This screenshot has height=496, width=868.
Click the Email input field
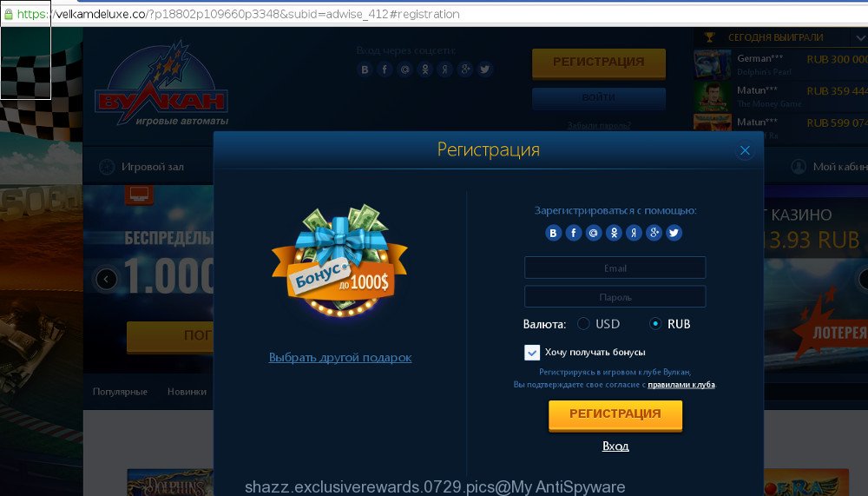615,268
